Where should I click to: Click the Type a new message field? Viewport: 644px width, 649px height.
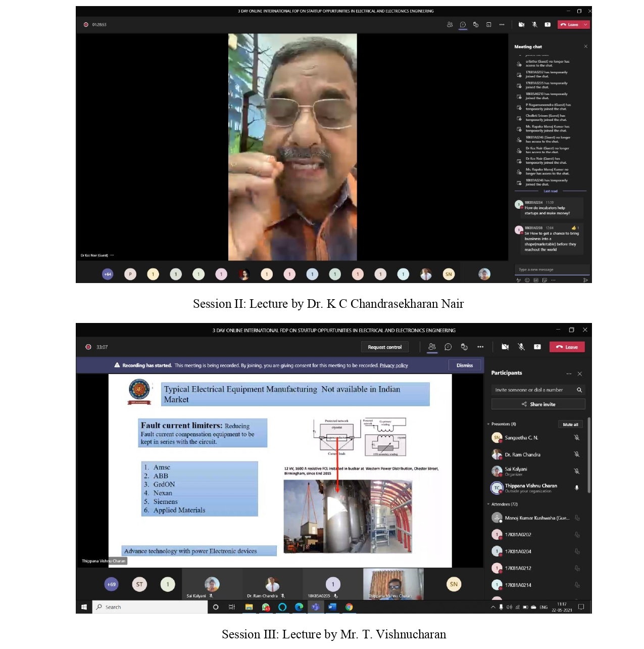(x=552, y=269)
